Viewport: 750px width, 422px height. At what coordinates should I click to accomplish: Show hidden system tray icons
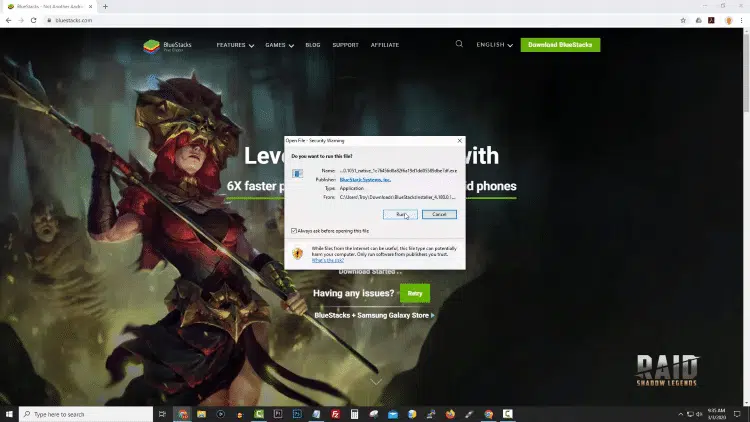tap(681, 414)
